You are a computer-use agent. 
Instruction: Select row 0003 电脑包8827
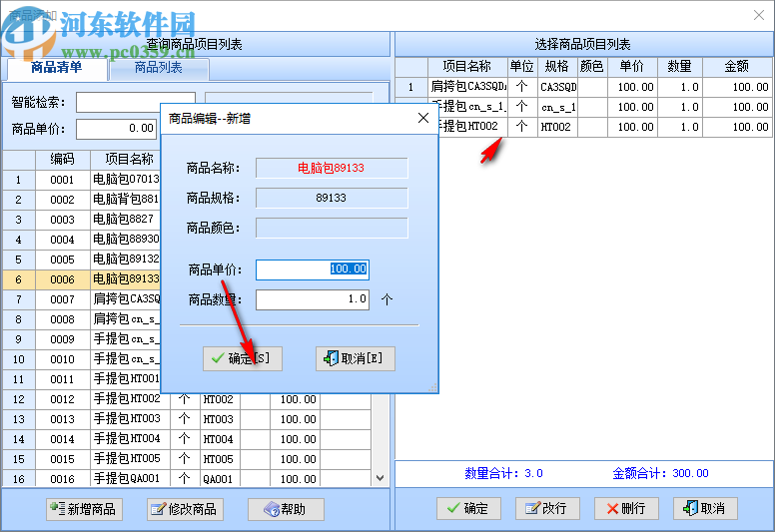pyautogui.click(x=82, y=220)
